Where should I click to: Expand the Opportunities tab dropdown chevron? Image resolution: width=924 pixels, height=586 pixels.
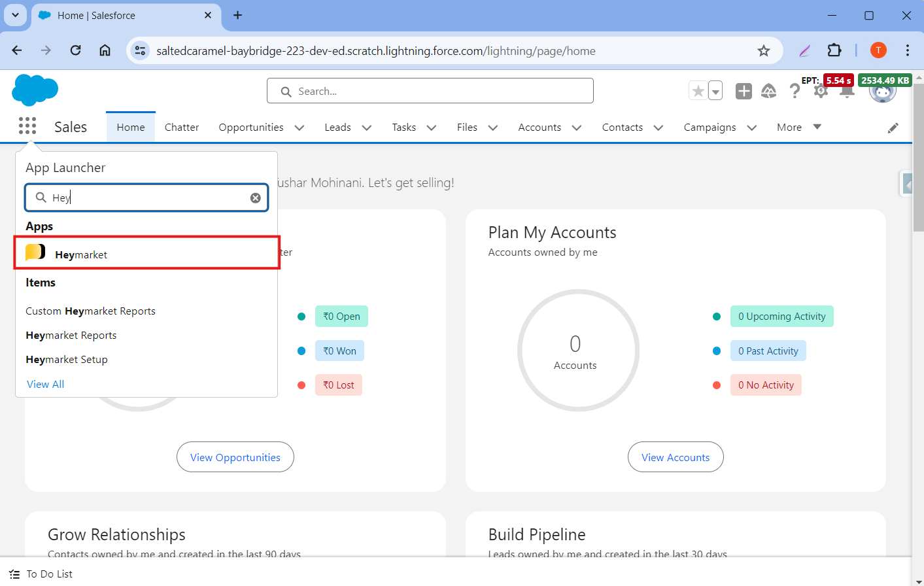[299, 128]
